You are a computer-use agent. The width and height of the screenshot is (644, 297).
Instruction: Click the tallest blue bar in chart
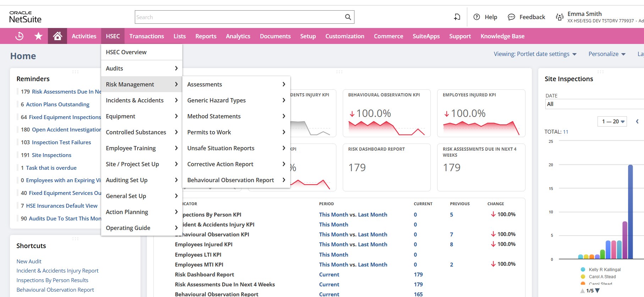[x=630, y=213]
